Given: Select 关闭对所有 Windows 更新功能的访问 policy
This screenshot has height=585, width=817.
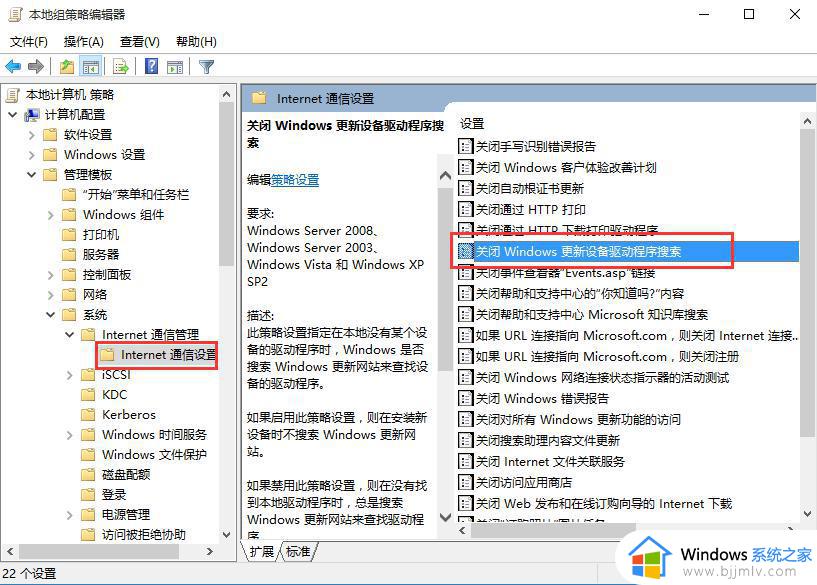Looking at the screenshot, I should pos(578,419).
